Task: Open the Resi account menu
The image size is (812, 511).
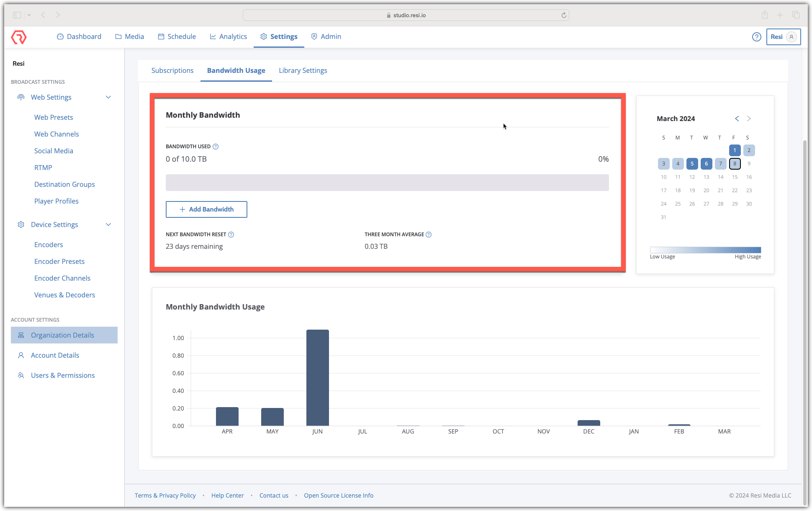Action: tap(784, 37)
